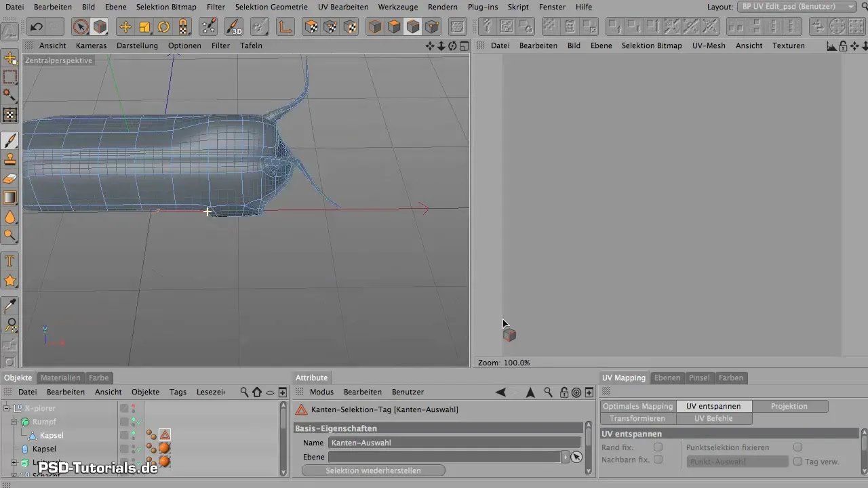Select the orange water drop tool
868x488 pixels.
pyautogui.click(x=10, y=217)
